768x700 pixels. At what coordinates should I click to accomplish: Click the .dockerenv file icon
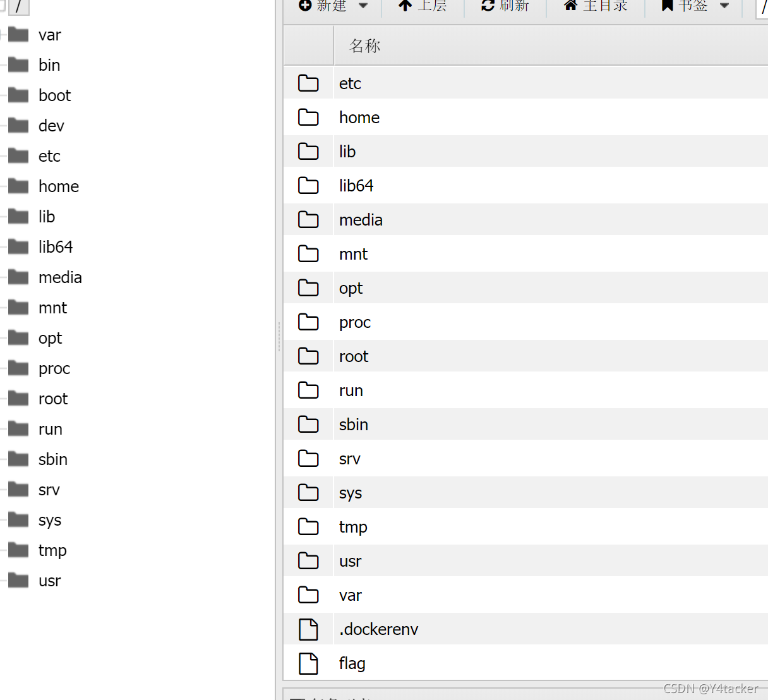[308, 629]
